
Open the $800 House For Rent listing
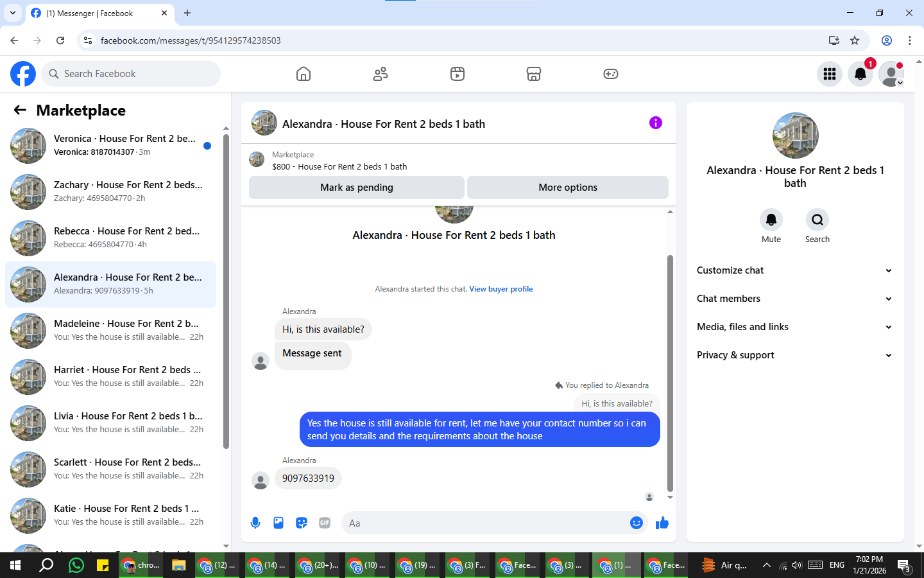pyautogui.click(x=339, y=166)
